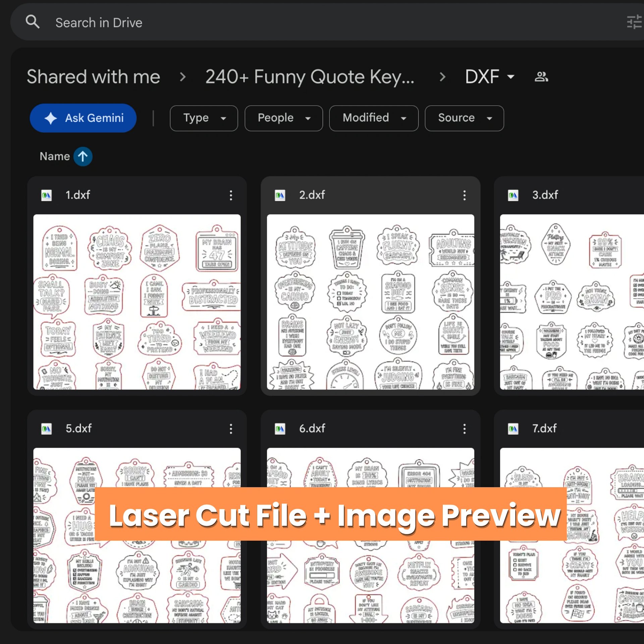This screenshot has width=644, height=644.
Task: Open the Source filter dropdown
Action: 464,118
